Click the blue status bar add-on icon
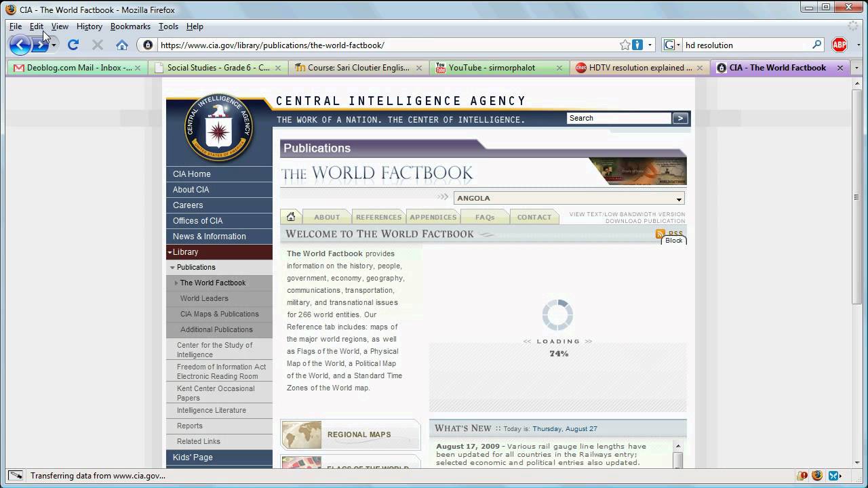 [x=835, y=476]
